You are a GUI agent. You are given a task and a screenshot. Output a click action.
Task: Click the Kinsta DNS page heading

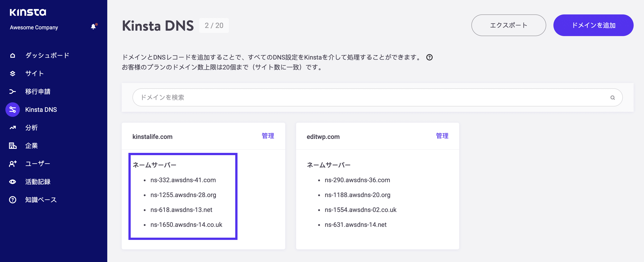click(158, 25)
